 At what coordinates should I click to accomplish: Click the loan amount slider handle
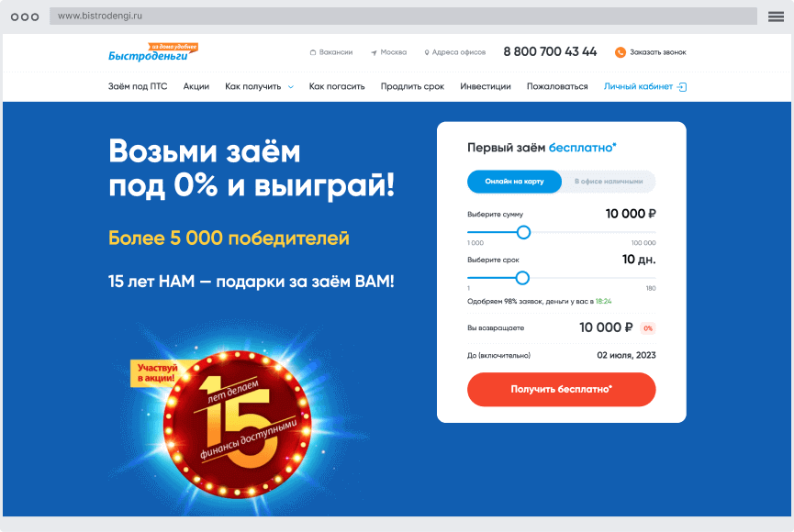[x=523, y=232]
